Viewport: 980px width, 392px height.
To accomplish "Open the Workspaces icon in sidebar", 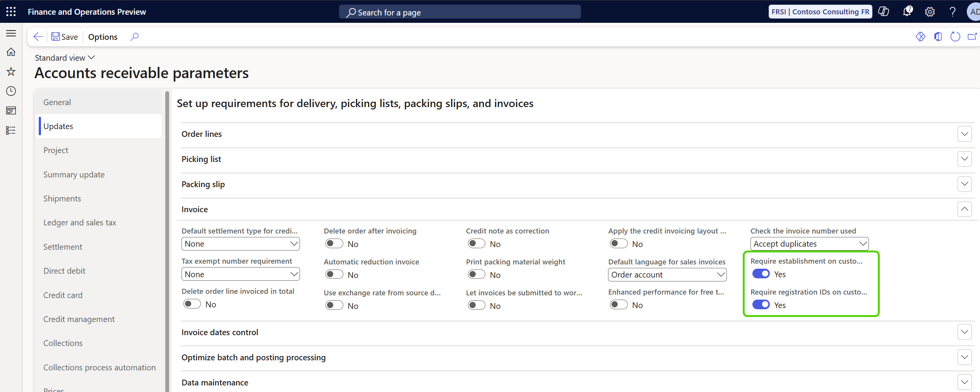I will click(x=11, y=111).
